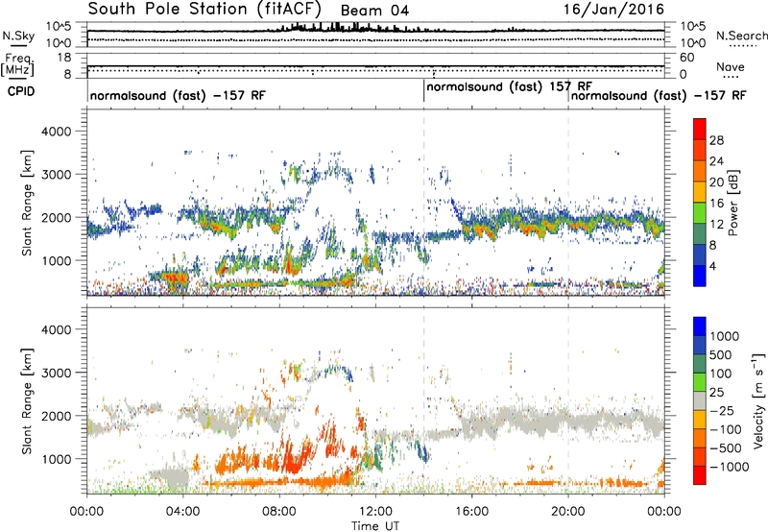Click the 'South Pole Station (fitACF)' title
Viewport: 768px width, 532px height.
pos(204,10)
